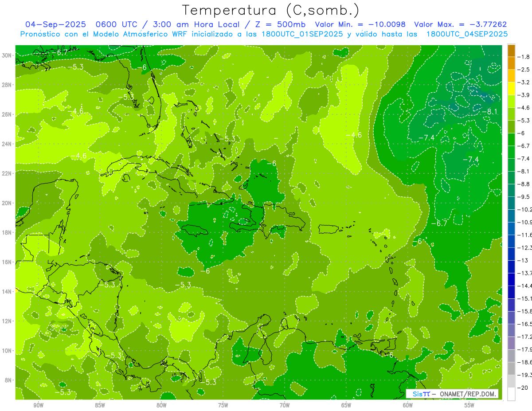Click color bar label "-3.9"
532x411 pixels.
(x=524, y=95)
